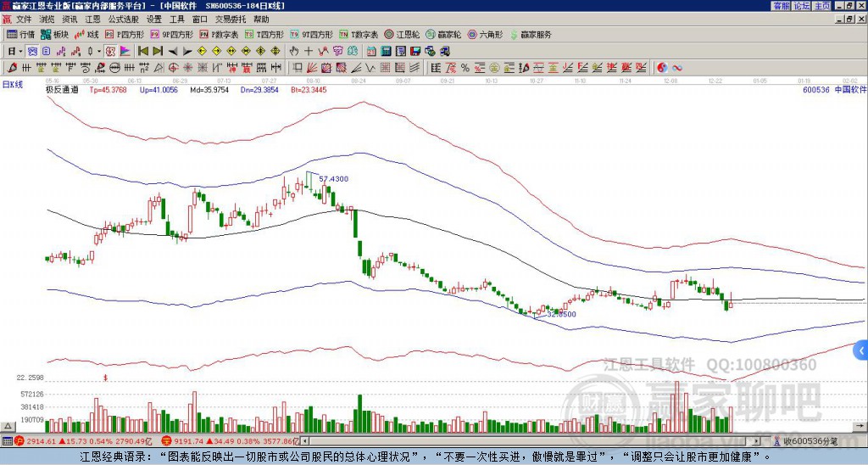Click the 600536 中国软件 stock label
The height and width of the screenshot is (465, 868).
[x=834, y=89]
